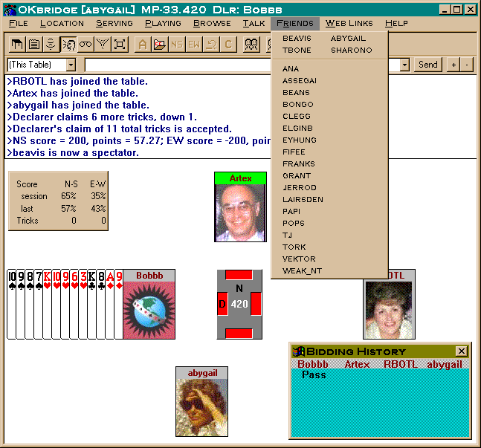This screenshot has height=448, width=481.
Task: Click RBOTL's player photo
Action: [x=389, y=310]
